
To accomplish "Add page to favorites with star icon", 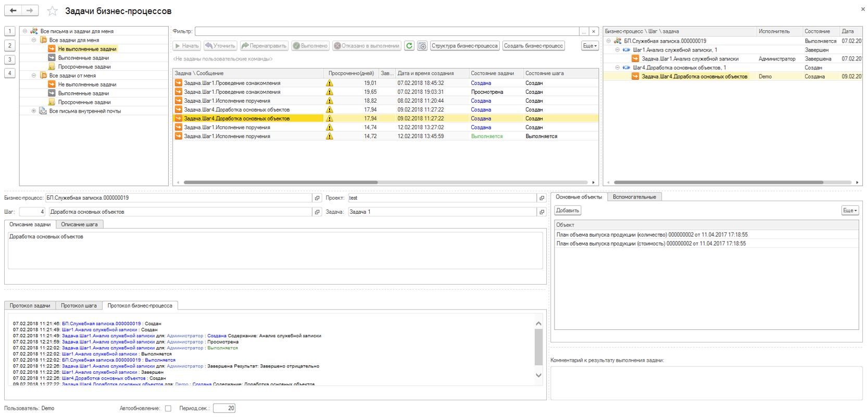I will click(x=52, y=11).
